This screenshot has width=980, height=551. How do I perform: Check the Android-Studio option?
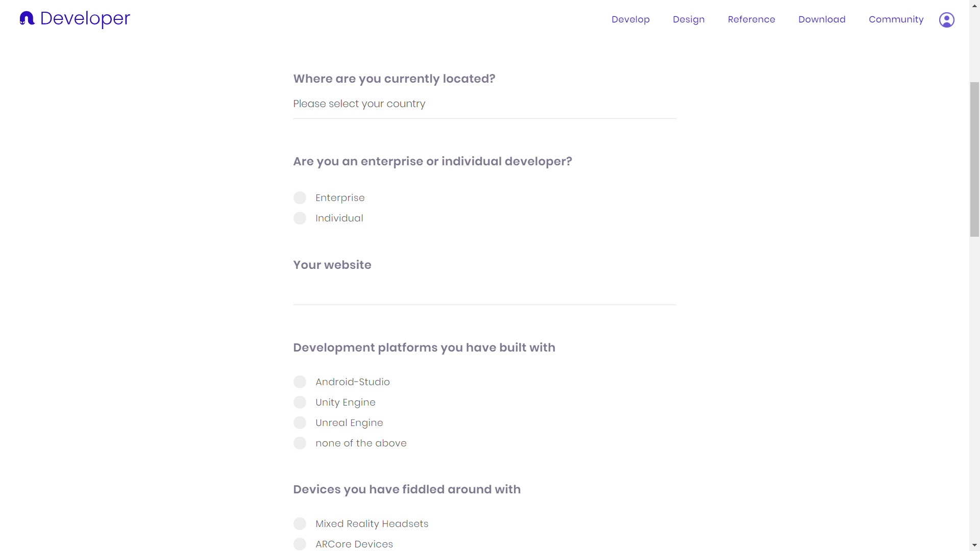pyautogui.click(x=300, y=382)
